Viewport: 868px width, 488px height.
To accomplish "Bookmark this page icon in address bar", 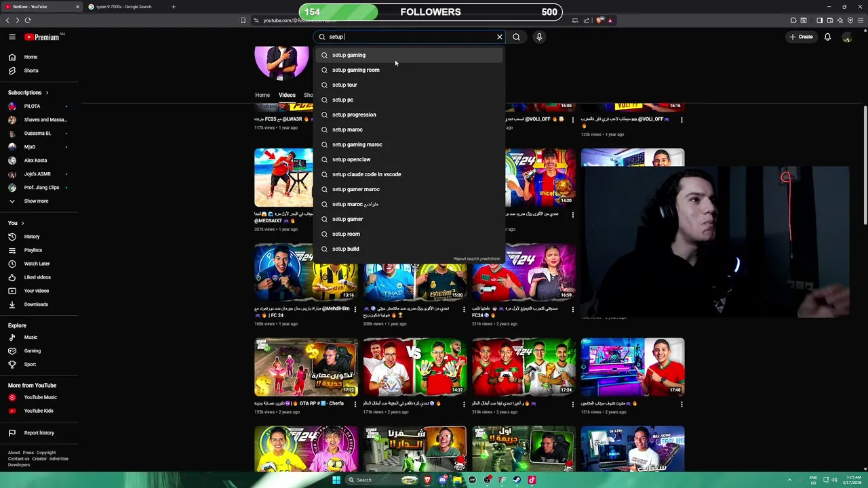I will click(x=243, y=20).
